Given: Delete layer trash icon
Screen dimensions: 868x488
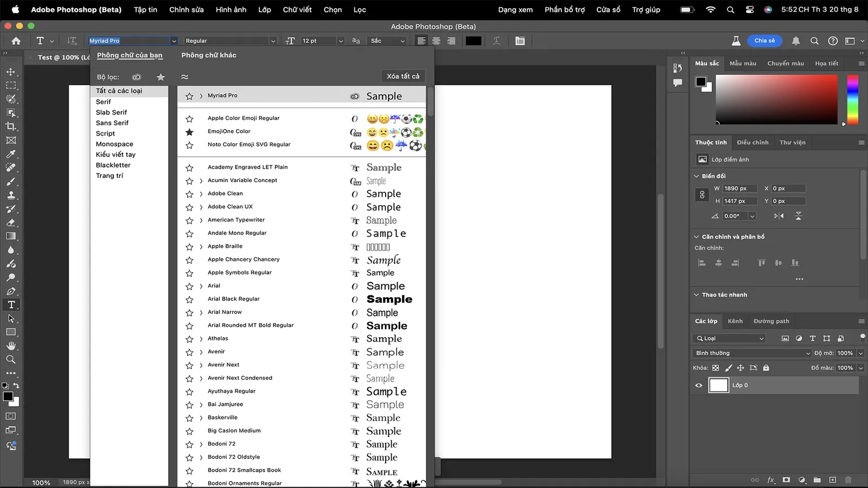Looking at the screenshot, I should 848,480.
